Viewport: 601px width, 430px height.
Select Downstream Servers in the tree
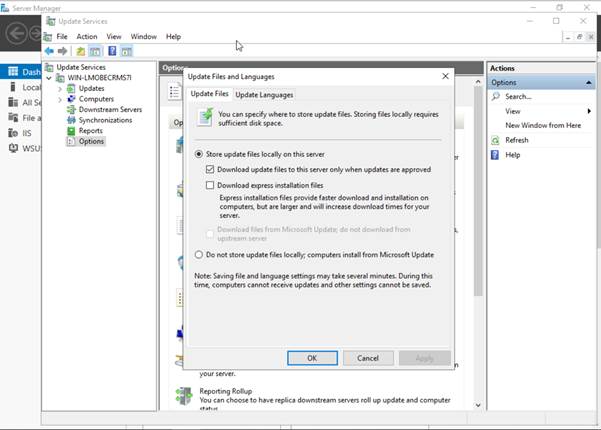coord(110,110)
